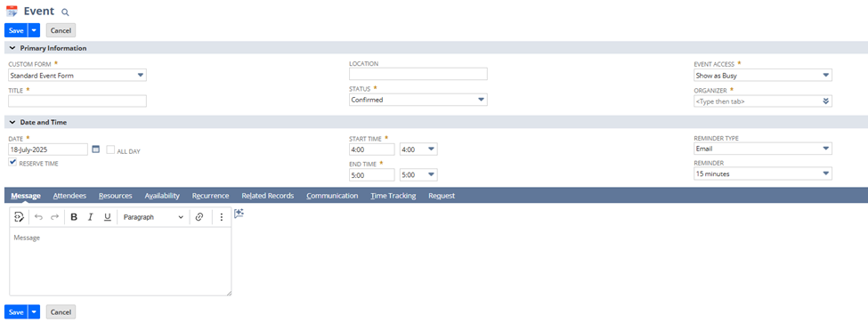The image size is (868, 331).
Task: Uncheck the Reserve Time checkbox
Action: 12,162
